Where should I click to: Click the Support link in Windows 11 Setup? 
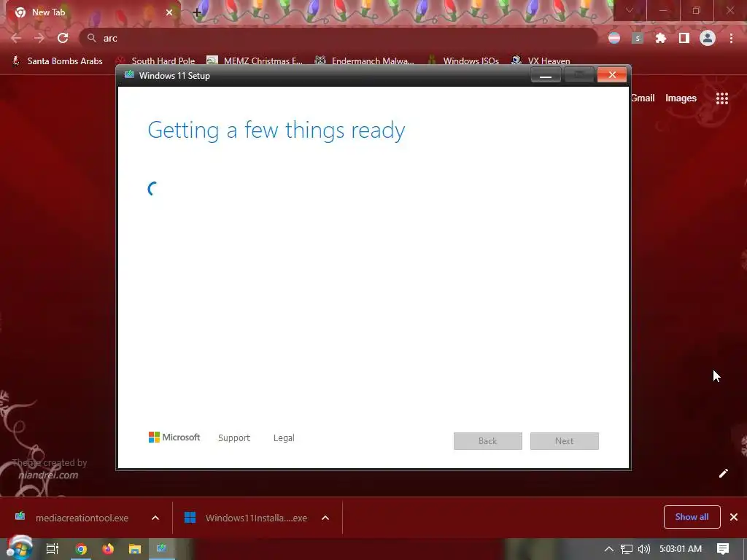click(234, 438)
